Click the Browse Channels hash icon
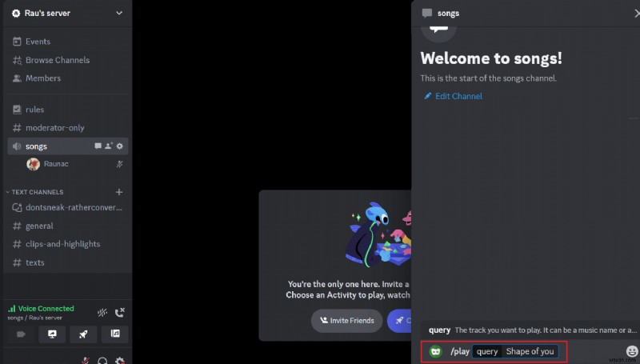Image resolution: width=640 pixels, height=364 pixels. coord(17,60)
